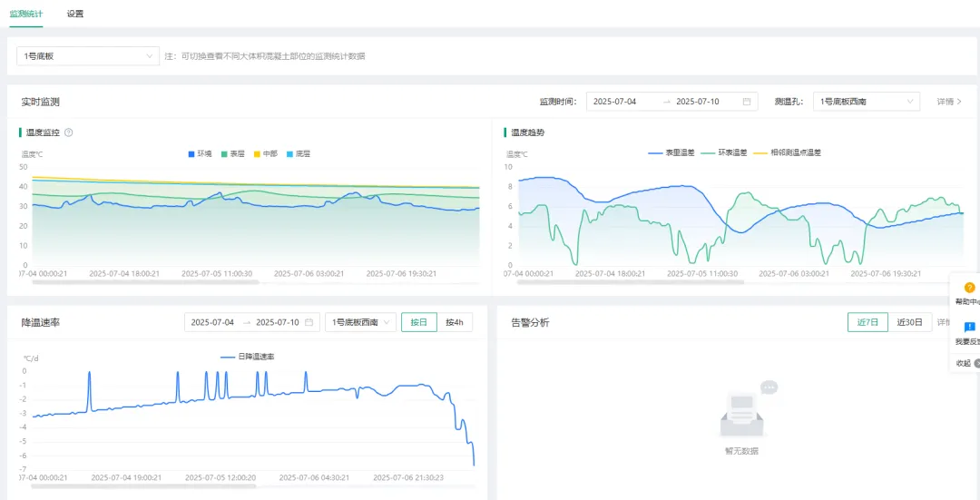Click the 详情 link in 告警分析
Image resolution: width=980 pixels, height=500 pixels.
(943, 322)
